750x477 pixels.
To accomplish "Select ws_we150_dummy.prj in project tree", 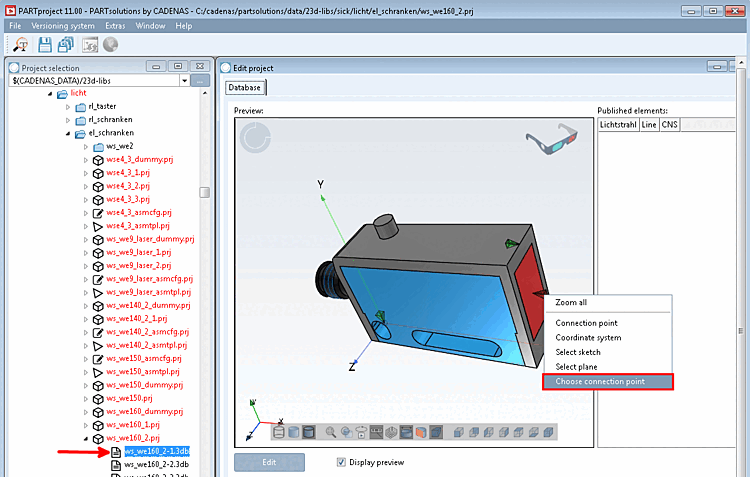I will coord(144,385).
